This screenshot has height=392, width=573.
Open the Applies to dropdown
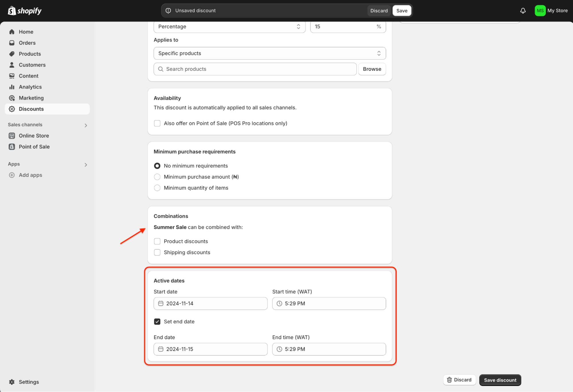tap(269, 53)
